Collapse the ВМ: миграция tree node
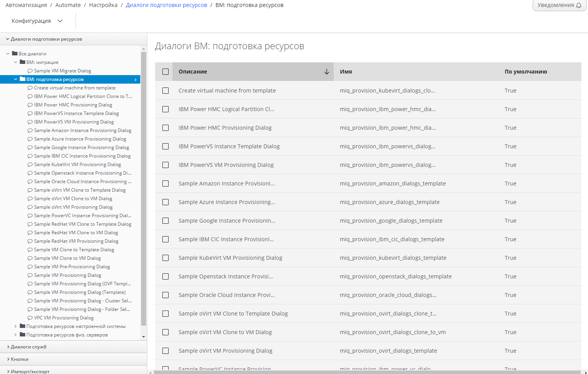The width and height of the screenshot is (588, 374). click(x=16, y=62)
